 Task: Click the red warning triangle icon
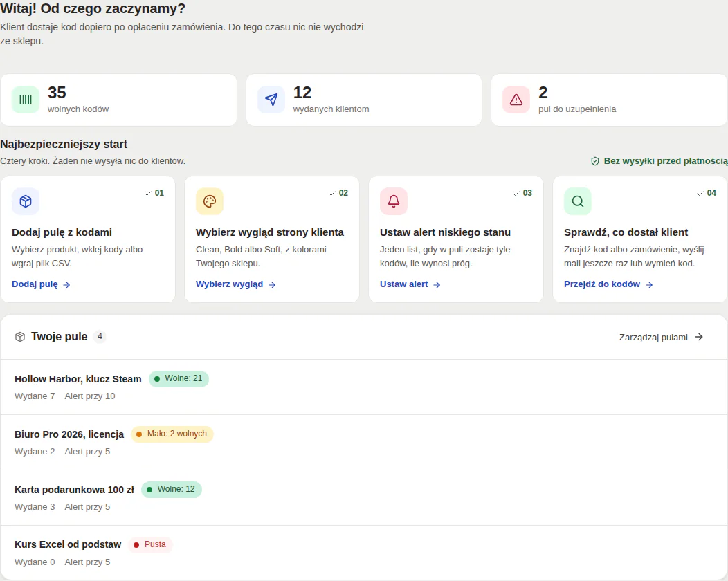pos(516,100)
